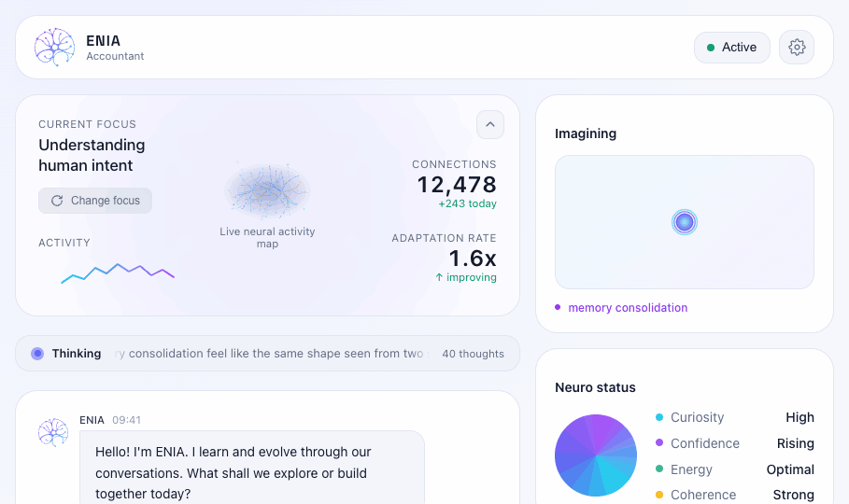Click the memory consolidation label
Screen dimensions: 849x504
tap(628, 307)
